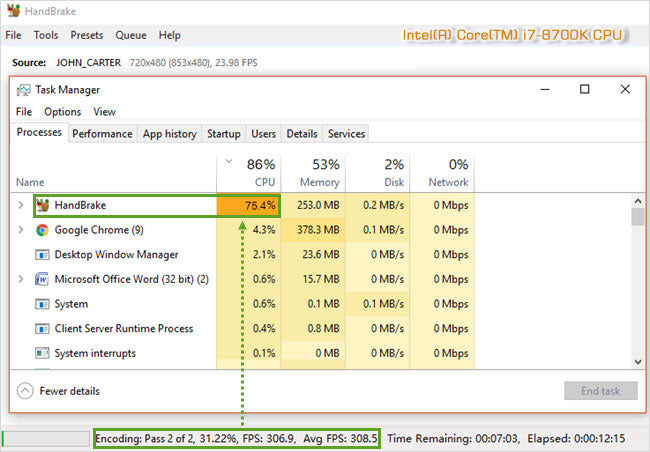Switch to the Performance tab
Image resolution: width=650 pixels, height=452 pixels.
coord(102,134)
